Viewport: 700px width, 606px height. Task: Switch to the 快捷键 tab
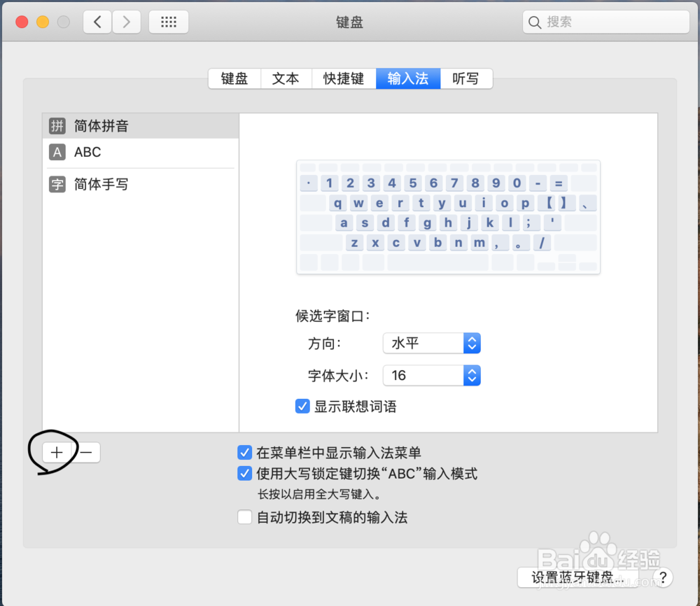(344, 78)
